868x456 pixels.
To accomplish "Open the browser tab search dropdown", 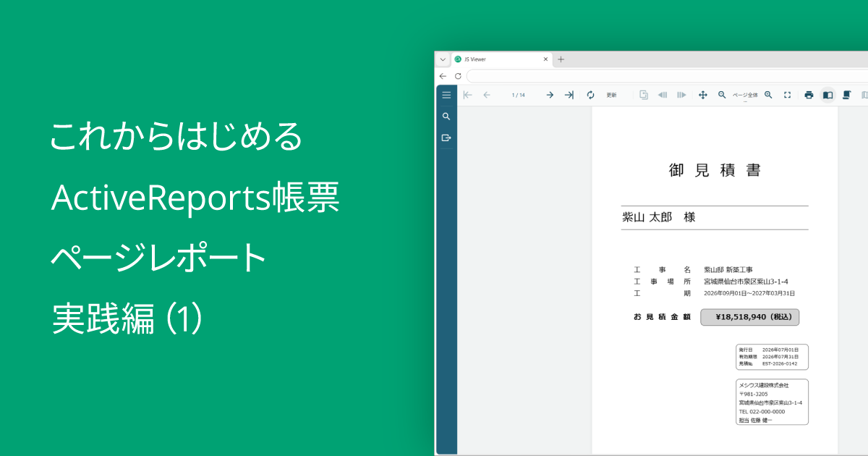I will coord(443,59).
